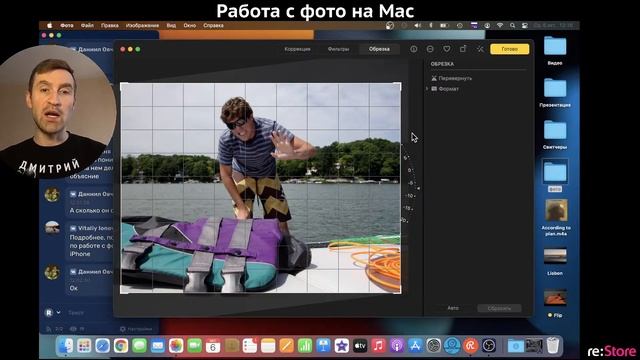Open photo info via the circled i icon
640x360 pixels.
[x=413, y=49]
